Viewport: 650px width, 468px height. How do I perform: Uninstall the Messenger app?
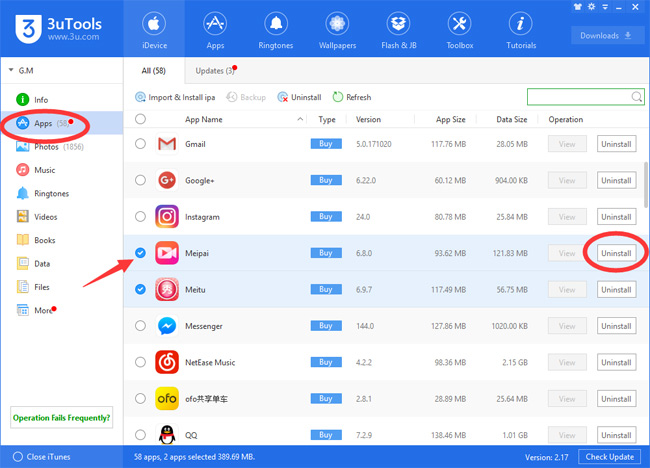(x=616, y=326)
